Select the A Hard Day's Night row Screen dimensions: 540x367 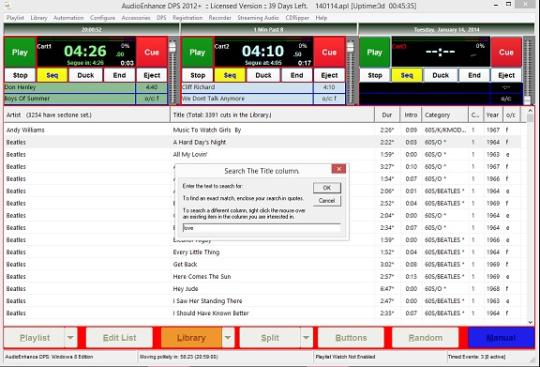262,142
